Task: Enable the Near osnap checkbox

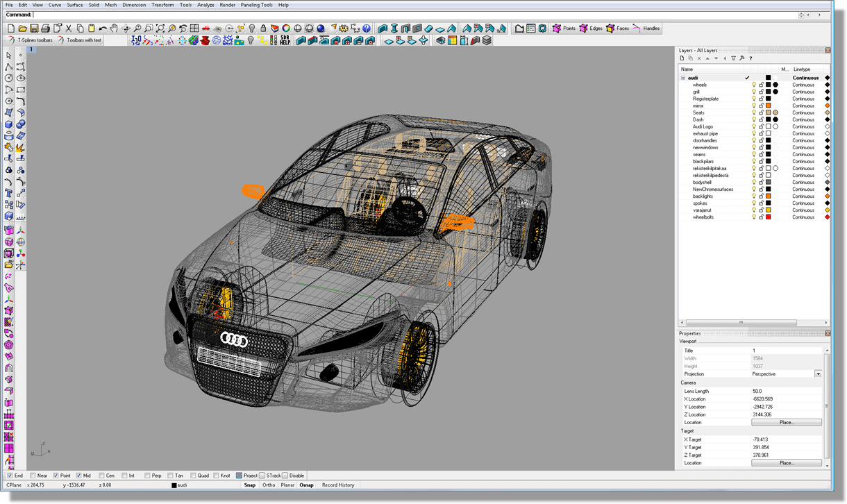Action: tap(33, 476)
